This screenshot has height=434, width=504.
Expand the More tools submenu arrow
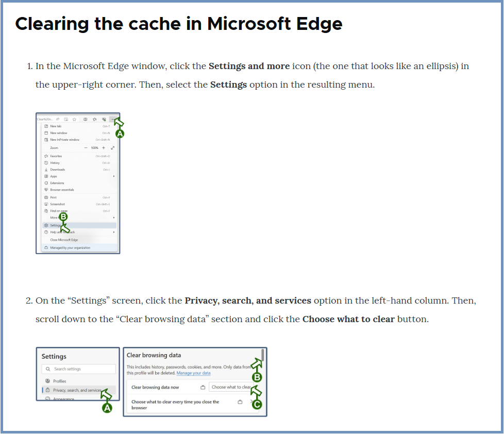tap(114, 218)
